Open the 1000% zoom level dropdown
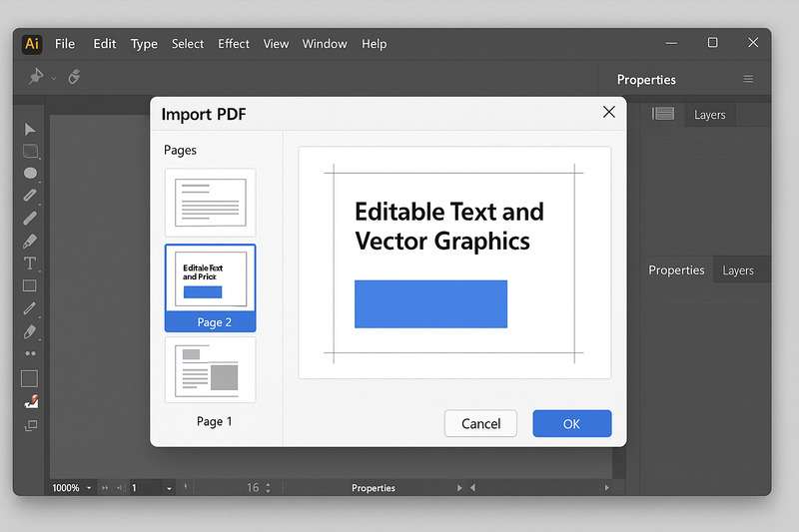 coord(89,488)
